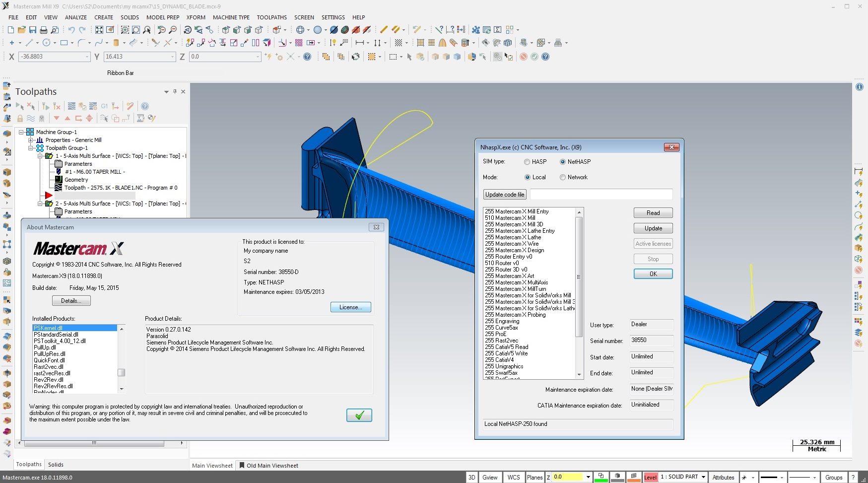Open file using the folder icon
This screenshot has height=483, width=868.
[x=22, y=30]
